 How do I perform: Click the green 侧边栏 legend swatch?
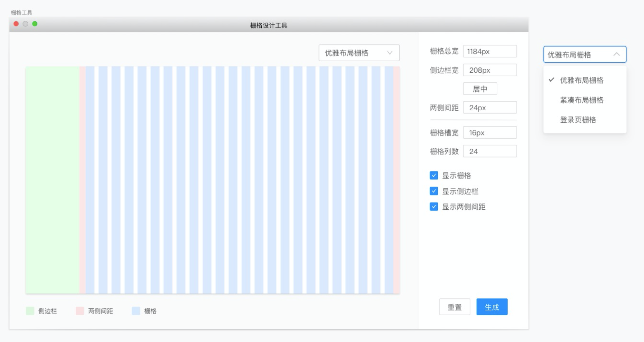click(30, 311)
